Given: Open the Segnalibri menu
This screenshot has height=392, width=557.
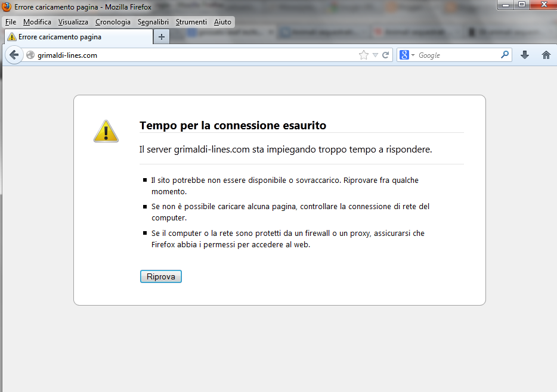Looking at the screenshot, I should pos(153,22).
